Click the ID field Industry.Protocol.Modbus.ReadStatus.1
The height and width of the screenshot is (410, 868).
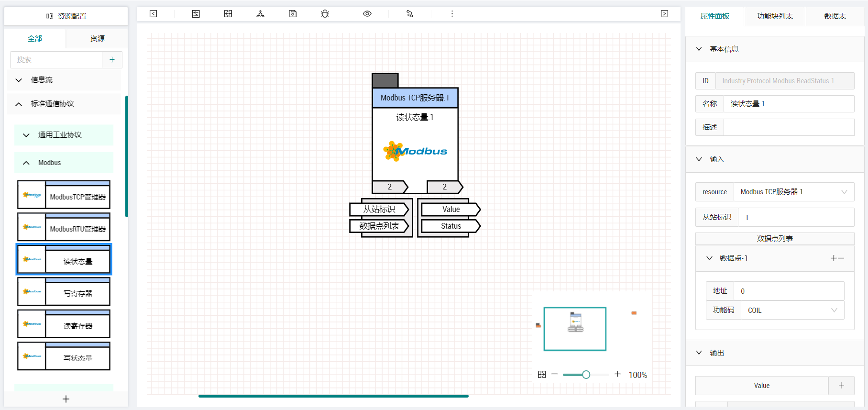[785, 81]
